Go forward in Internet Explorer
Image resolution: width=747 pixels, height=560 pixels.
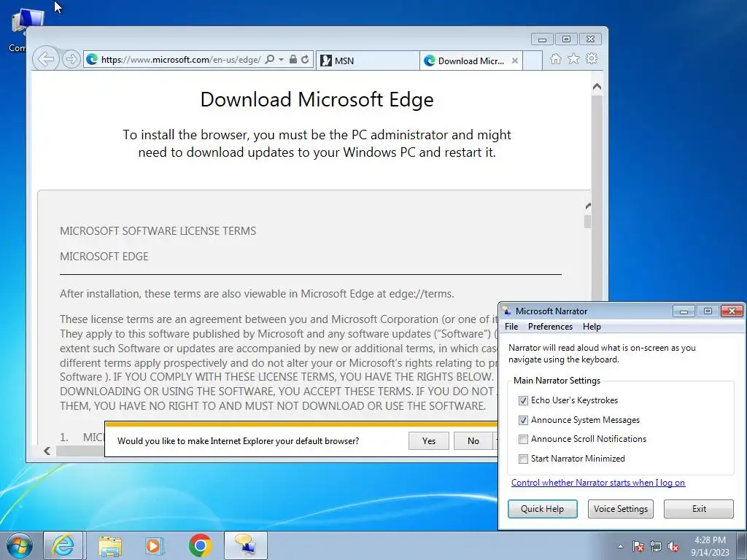coord(71,59)
